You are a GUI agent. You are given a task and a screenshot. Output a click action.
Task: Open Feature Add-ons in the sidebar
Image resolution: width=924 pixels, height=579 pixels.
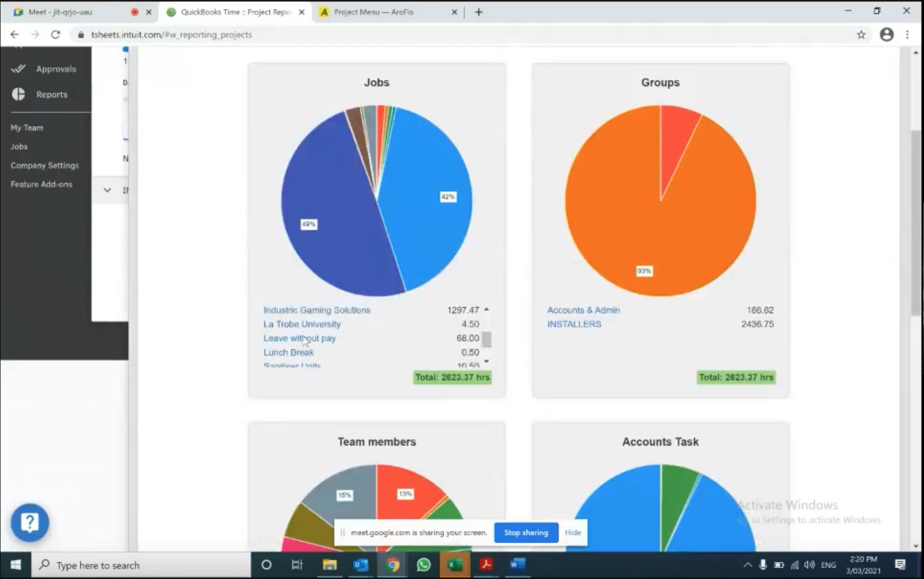[x=41, y=184]
